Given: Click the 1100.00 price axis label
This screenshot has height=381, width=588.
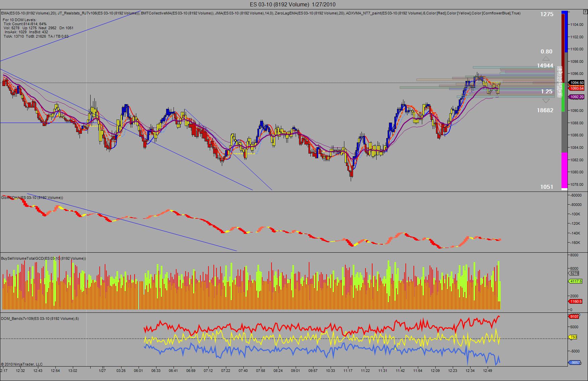Looking at the screenshot, I should [576, 49].
